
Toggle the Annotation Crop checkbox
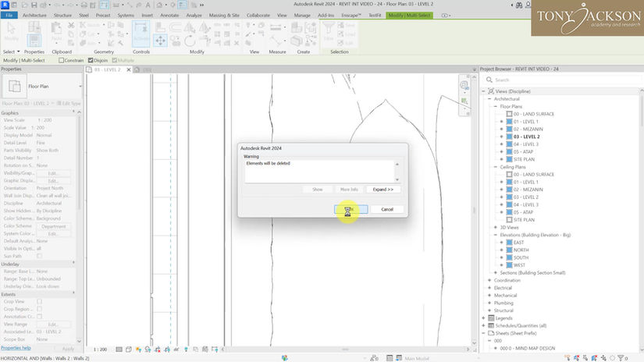pyautogui.click(x=40, y=317)
